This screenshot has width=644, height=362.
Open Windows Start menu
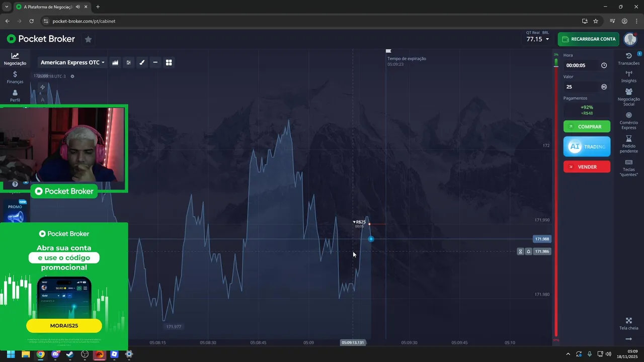click(x=11, y=354)
